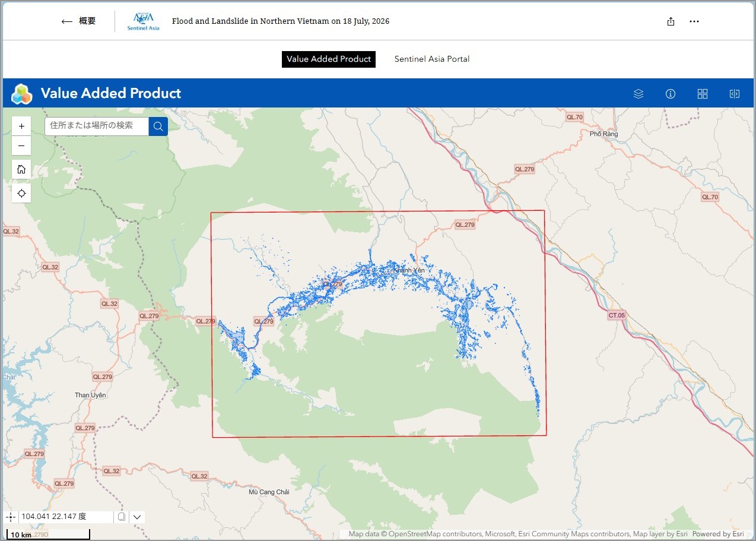Show the info panel icon

[x=671, y=94]
